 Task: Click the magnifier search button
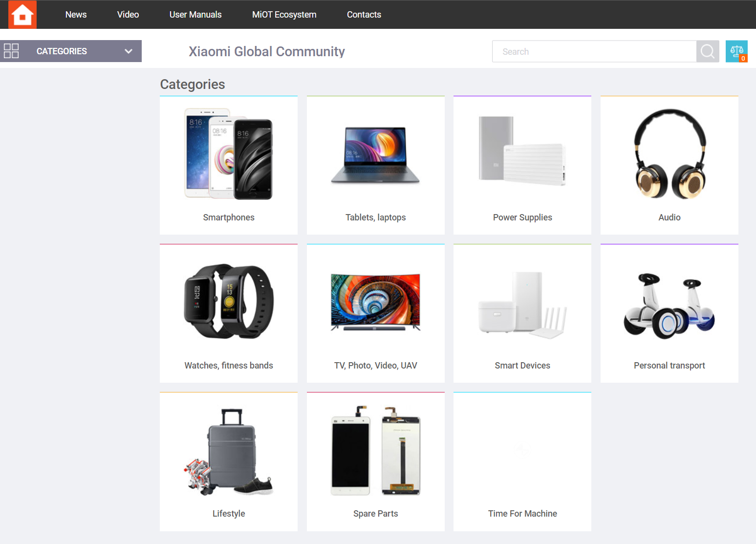(707, 51)
